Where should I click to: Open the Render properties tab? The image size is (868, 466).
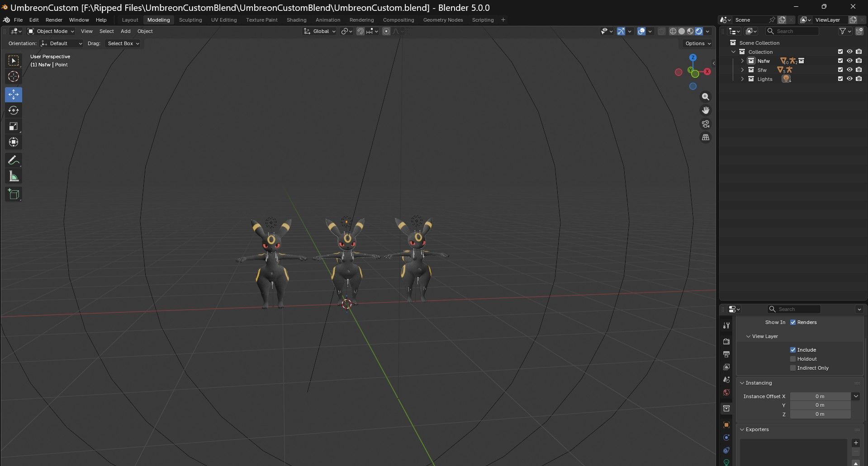click(726, 341)
